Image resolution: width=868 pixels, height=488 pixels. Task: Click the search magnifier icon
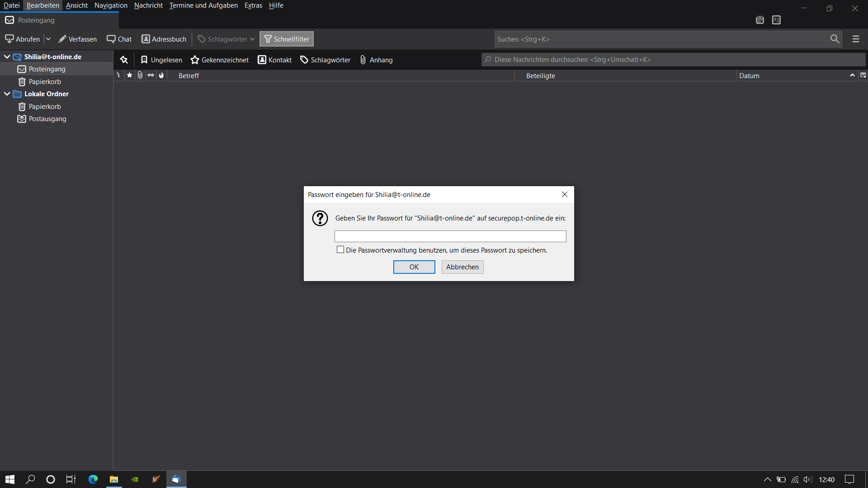pyautogui.click(x=835, y=39)
